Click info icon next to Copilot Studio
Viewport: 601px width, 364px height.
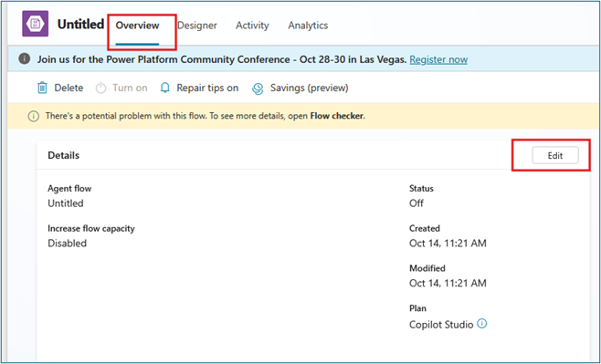pos(481,324)
